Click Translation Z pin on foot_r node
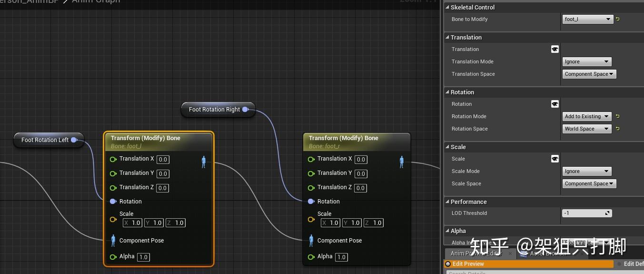 point(311,188)
